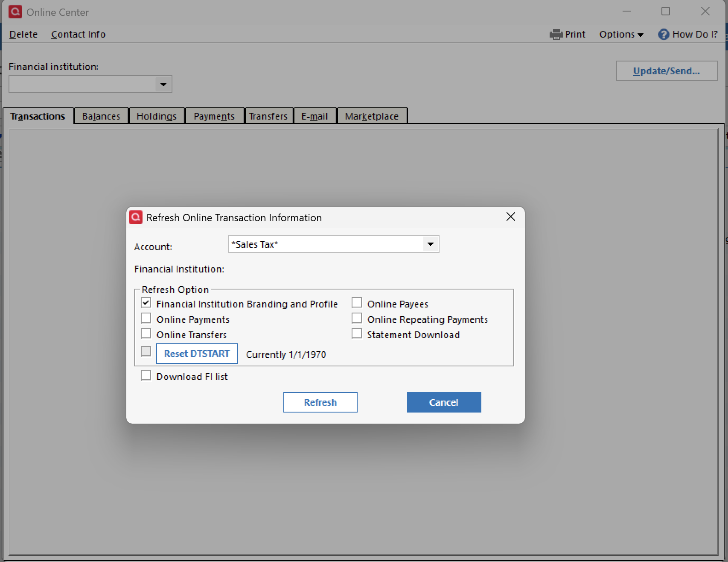The height and width of the screenshot is (562, 728).
Task: Cancel the Refresh dialog
Action: point(444,402)
